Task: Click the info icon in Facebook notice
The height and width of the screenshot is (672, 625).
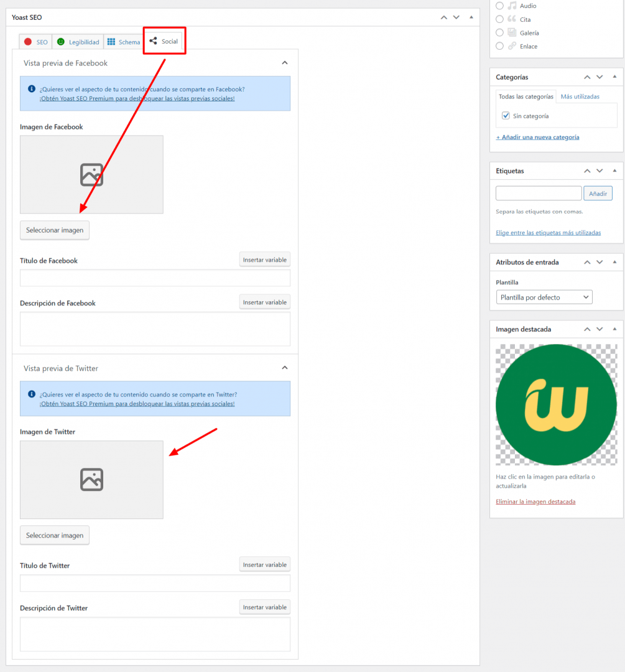Action: pos(32,89)
